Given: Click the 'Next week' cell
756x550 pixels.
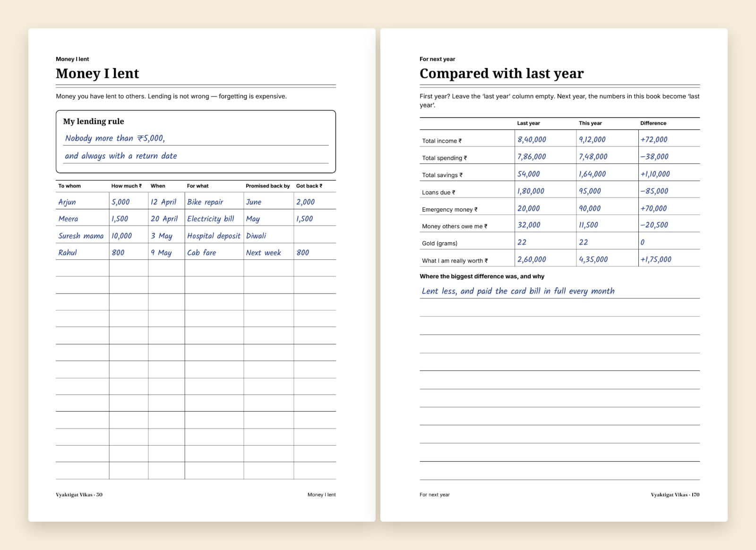Looking at the screenshot, I should (263, 253).
